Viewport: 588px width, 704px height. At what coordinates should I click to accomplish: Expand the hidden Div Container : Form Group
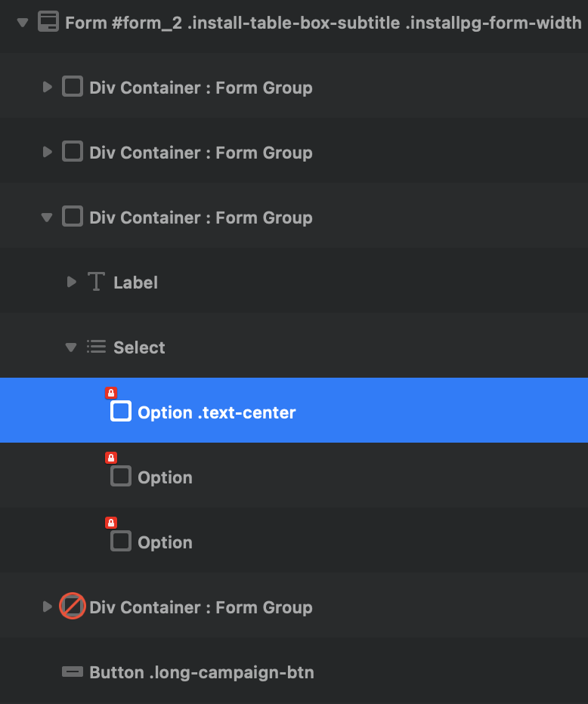click(48, 607)
